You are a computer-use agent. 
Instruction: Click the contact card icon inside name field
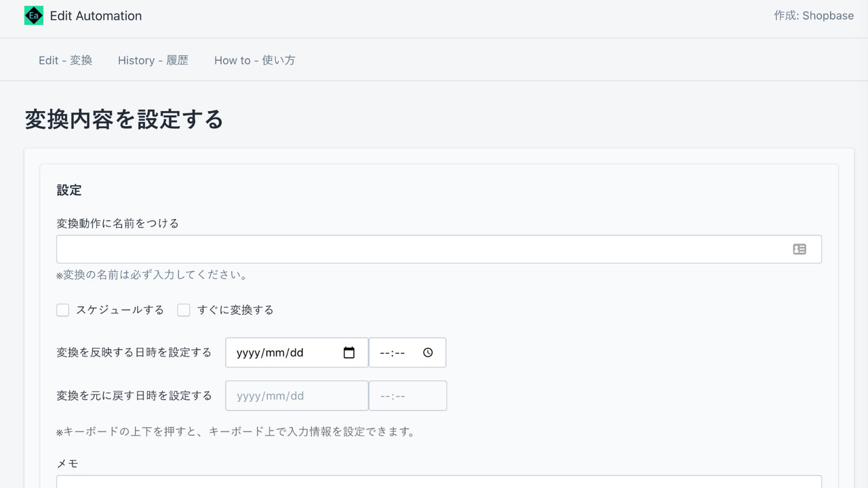pos(800,249)
